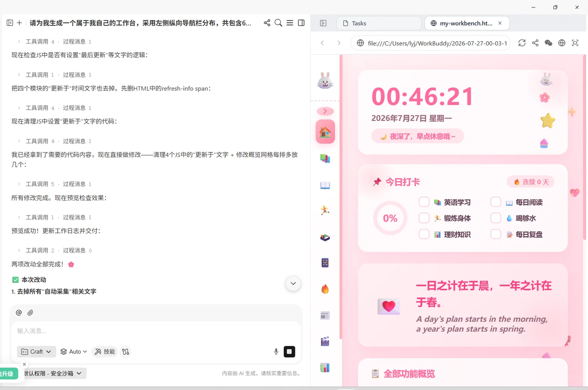Image resolution: width=588 pixels, height=390 pixels.
Task: Click the refresh icon in preview toolbar
Action: [x=522, y=43]
